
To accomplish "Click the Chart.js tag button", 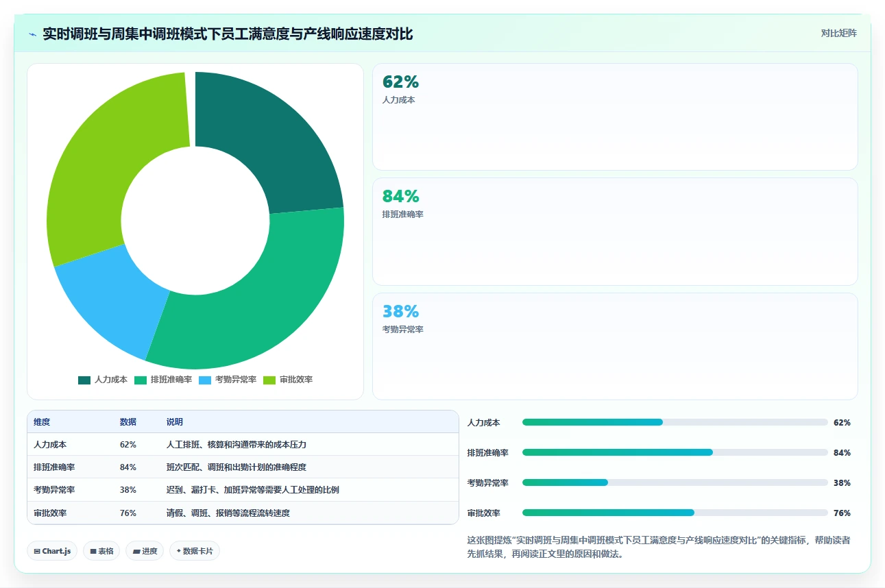I will (x=52, y=551).
